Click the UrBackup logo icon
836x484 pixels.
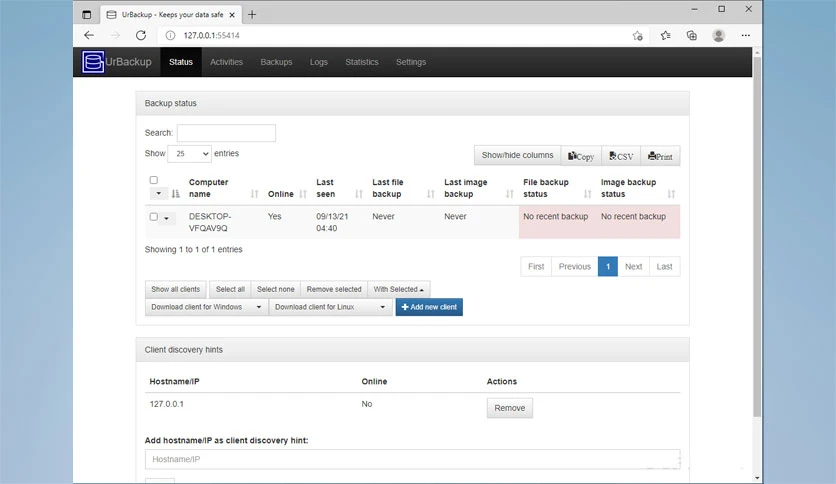(x=93, y=62)
